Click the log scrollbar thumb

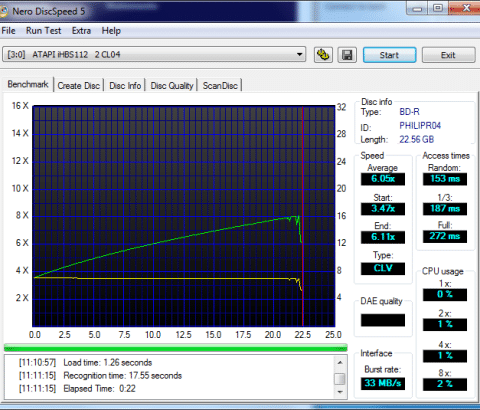[340, 378]
